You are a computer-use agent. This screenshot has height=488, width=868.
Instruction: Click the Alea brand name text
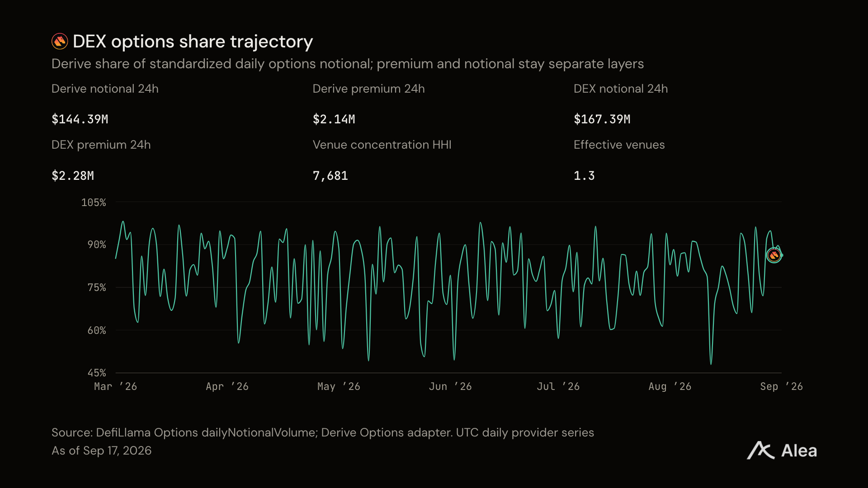click(799, 451)
